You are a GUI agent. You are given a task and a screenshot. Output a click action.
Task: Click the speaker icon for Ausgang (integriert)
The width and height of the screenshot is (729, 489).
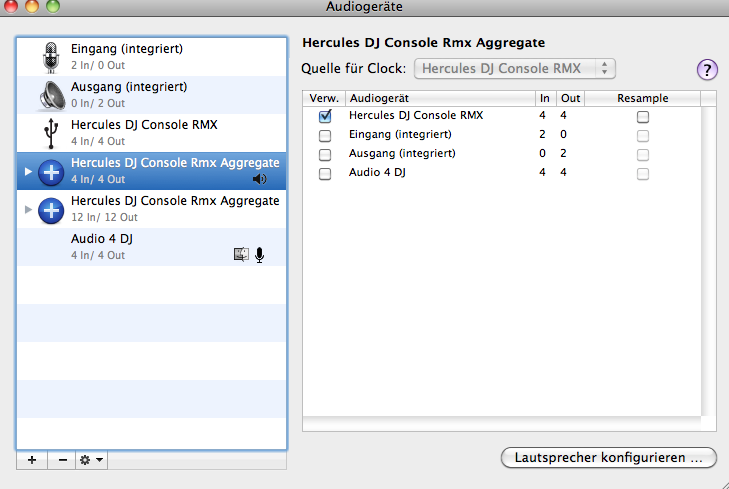[52, 95]
